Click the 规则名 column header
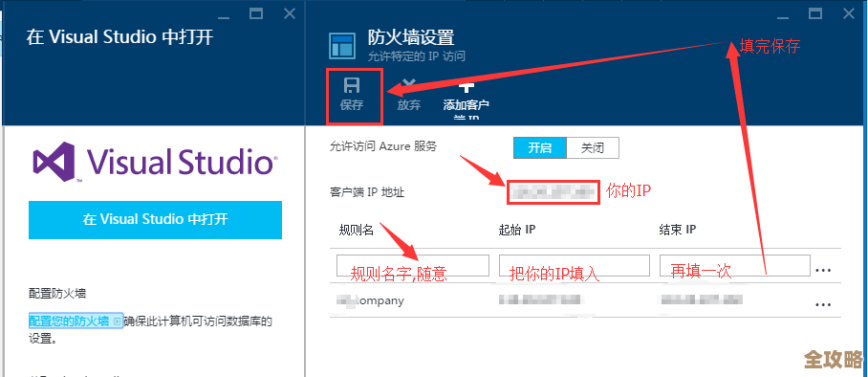 click(x=356, y=230)
